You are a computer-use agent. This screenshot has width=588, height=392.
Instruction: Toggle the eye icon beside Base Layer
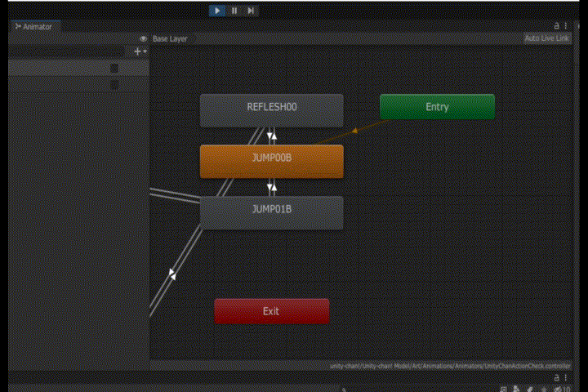pos(143,38)
